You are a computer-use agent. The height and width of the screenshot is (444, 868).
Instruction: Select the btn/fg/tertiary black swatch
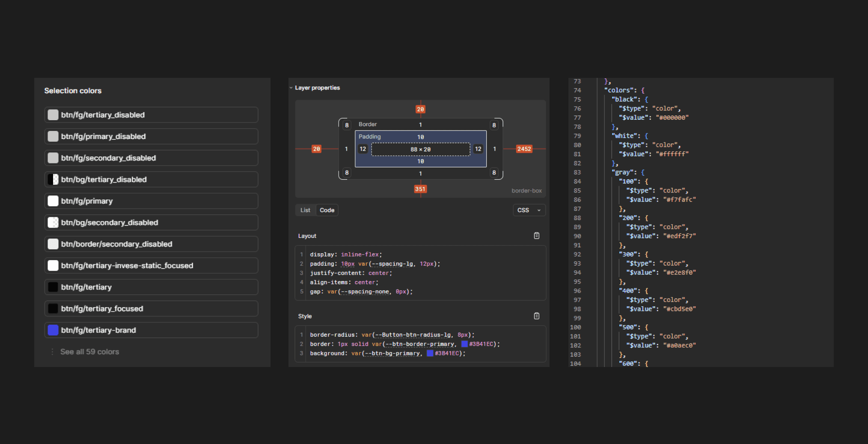pyautogui.click(x=53, y=287)
